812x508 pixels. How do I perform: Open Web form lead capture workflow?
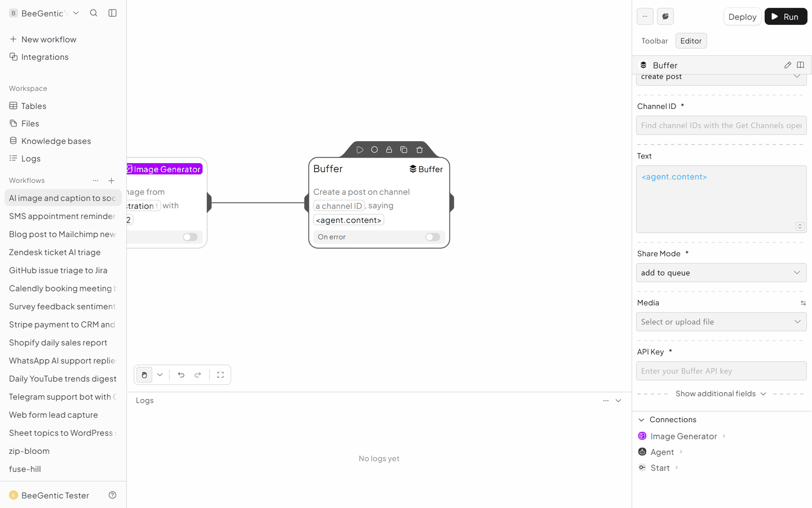point(63,415)
